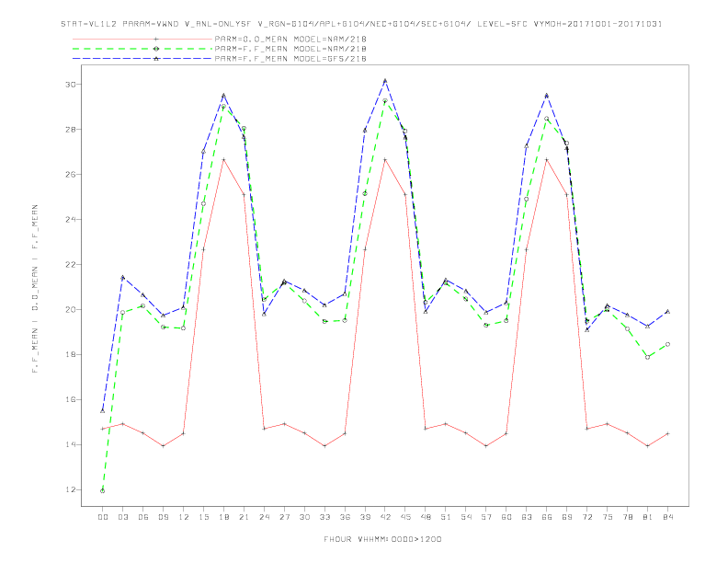Click x-axis tick label 48
The width and height of the screenshot is (728, 563).
click(x=426, y=517)
